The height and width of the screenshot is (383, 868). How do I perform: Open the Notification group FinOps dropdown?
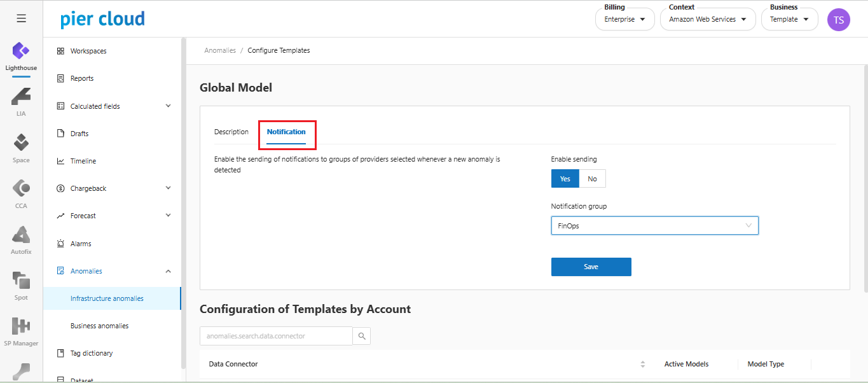654,226
